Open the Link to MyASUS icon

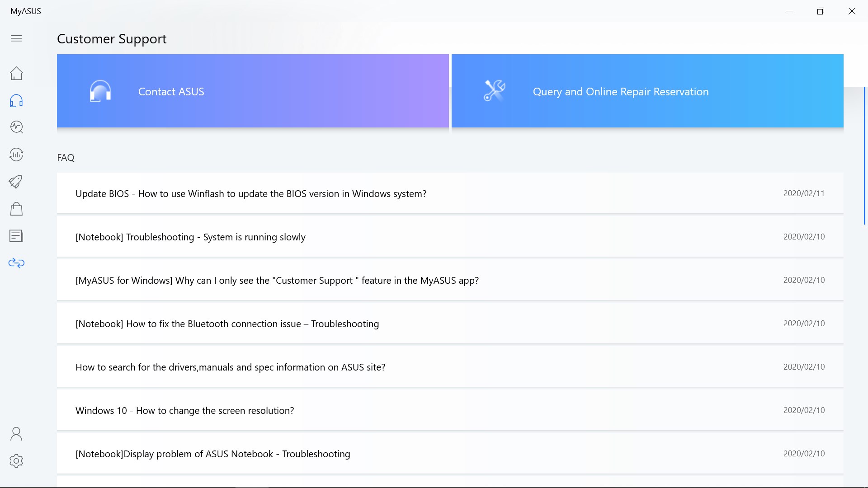pos(16,263)
